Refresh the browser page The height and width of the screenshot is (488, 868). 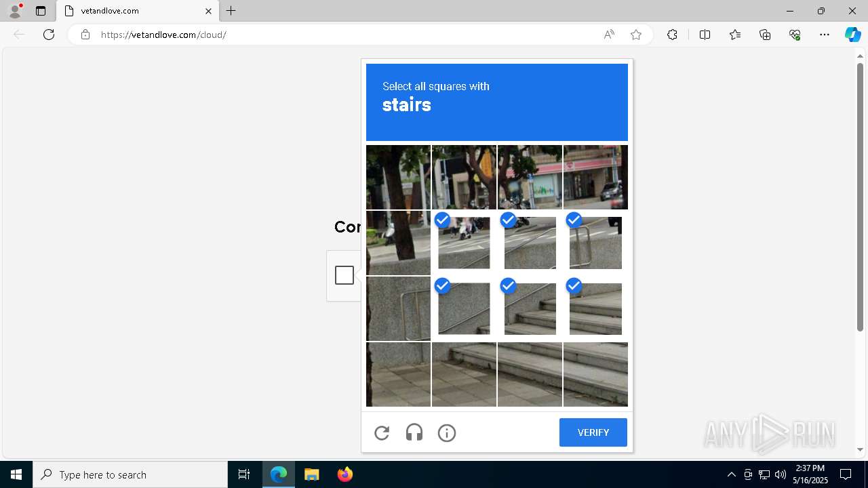[49, 35]
